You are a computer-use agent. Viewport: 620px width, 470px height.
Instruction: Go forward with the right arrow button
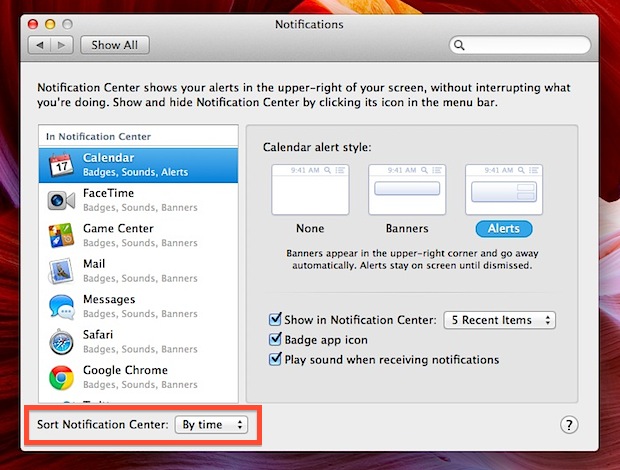click(x=62, y=45)
